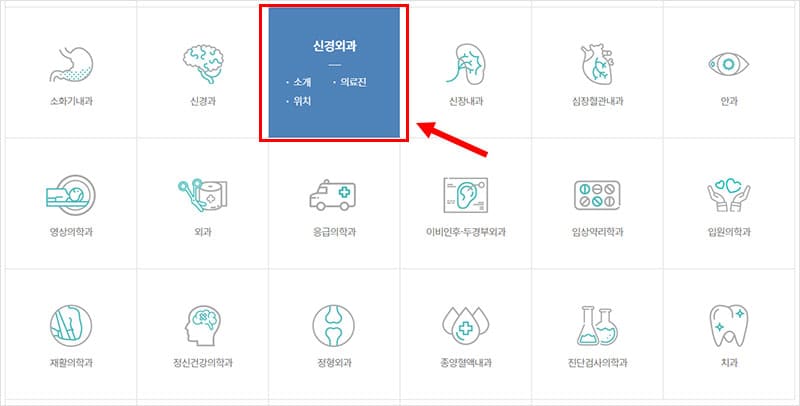This screenshot has width=800, height=406.
Task: Select the 응급의학과 ambulance icon
Action: pyautogui.click(x=333, y=195)
